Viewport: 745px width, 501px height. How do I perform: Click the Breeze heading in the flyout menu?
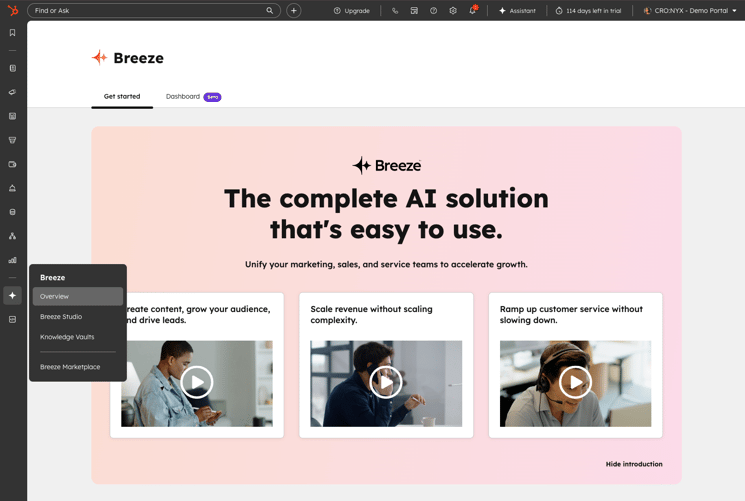click(x=53, y=278)
